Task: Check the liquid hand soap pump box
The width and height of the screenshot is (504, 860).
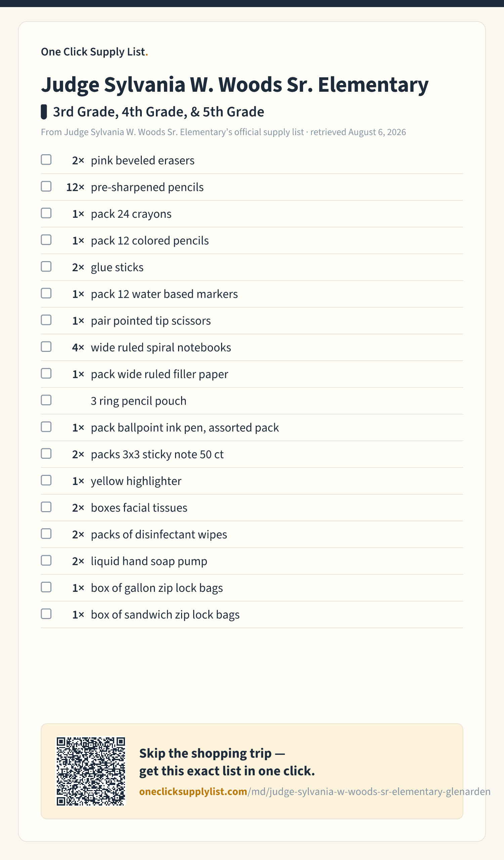Action: (46, 560)
